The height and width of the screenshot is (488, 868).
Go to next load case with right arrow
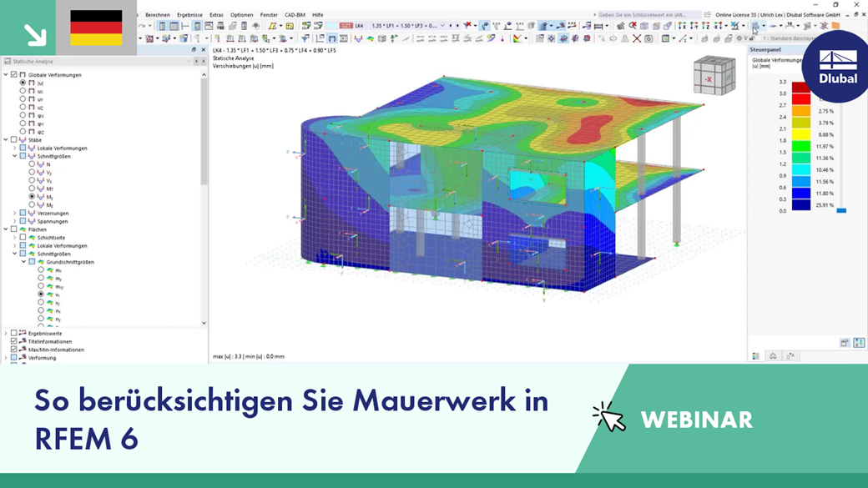click(x=458, y=26)
